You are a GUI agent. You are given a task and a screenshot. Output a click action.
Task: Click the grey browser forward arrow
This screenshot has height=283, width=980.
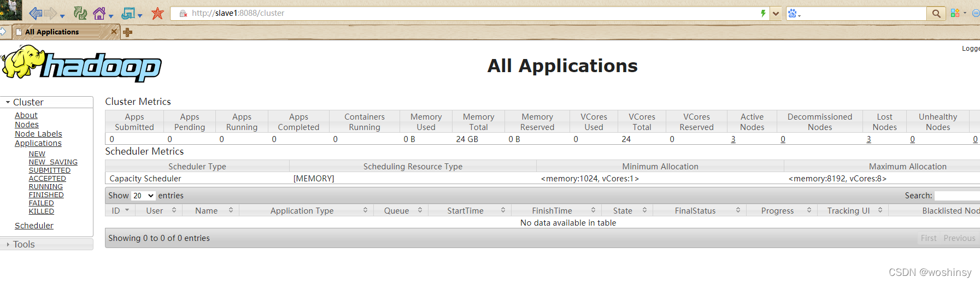point(50,13)
